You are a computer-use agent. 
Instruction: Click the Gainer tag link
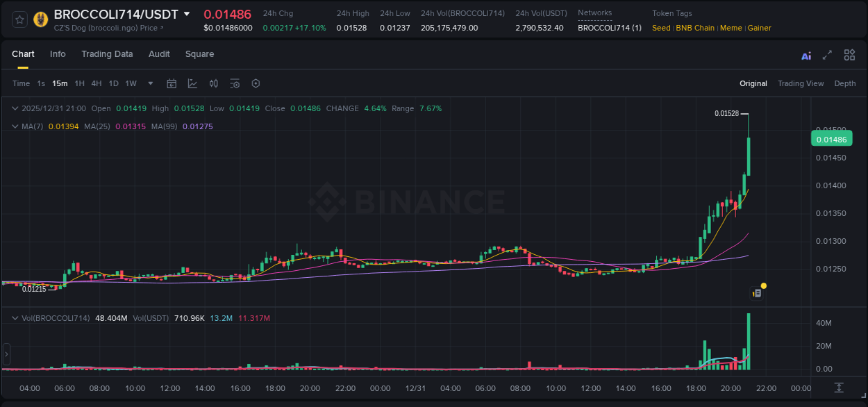coord(759,28)
